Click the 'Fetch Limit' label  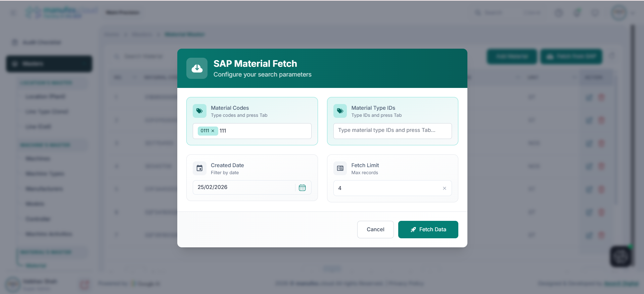[x=365, y=165]
